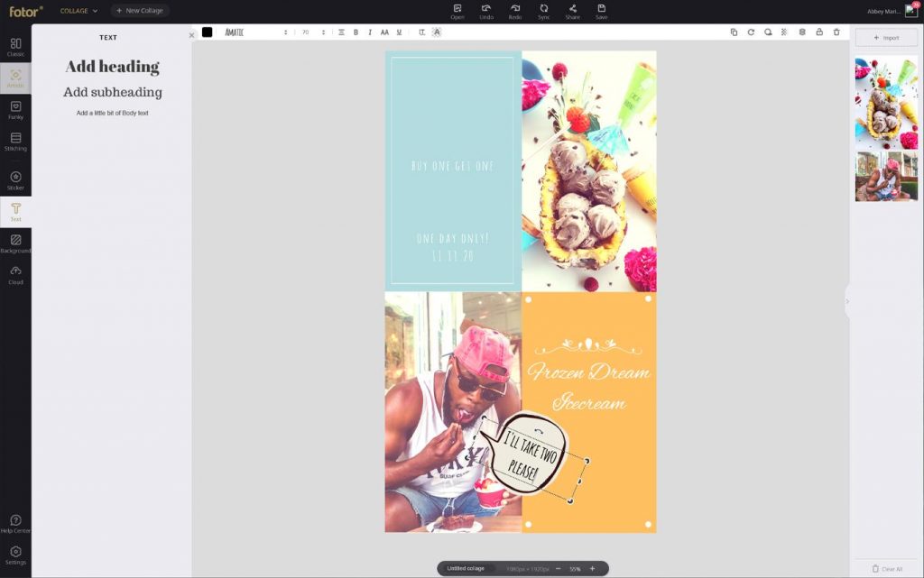This screenshot has width=924, height=578.
Task: Open the text color swatch
Action: tap(207, 32)
